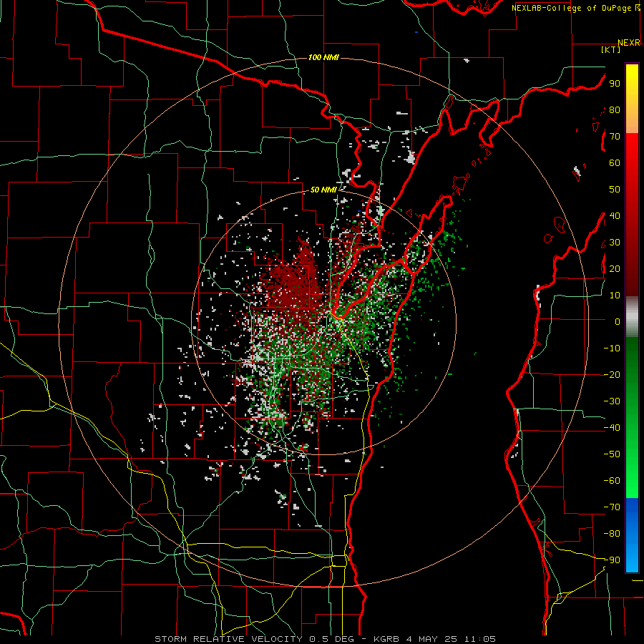Image resolution: width=644 pixels, height=644 pixels.
Task: Click the "60" knot scale label
Action: pos(615,162)
